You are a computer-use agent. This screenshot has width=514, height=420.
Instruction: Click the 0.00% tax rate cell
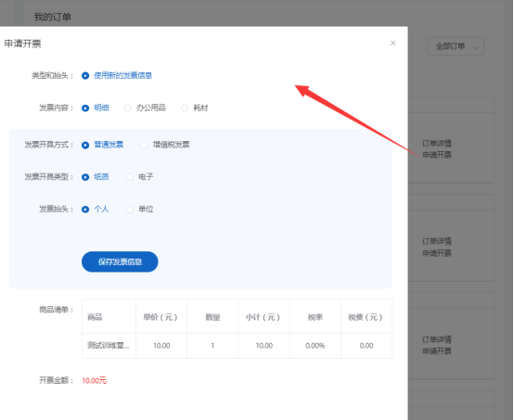click(315, 346)
